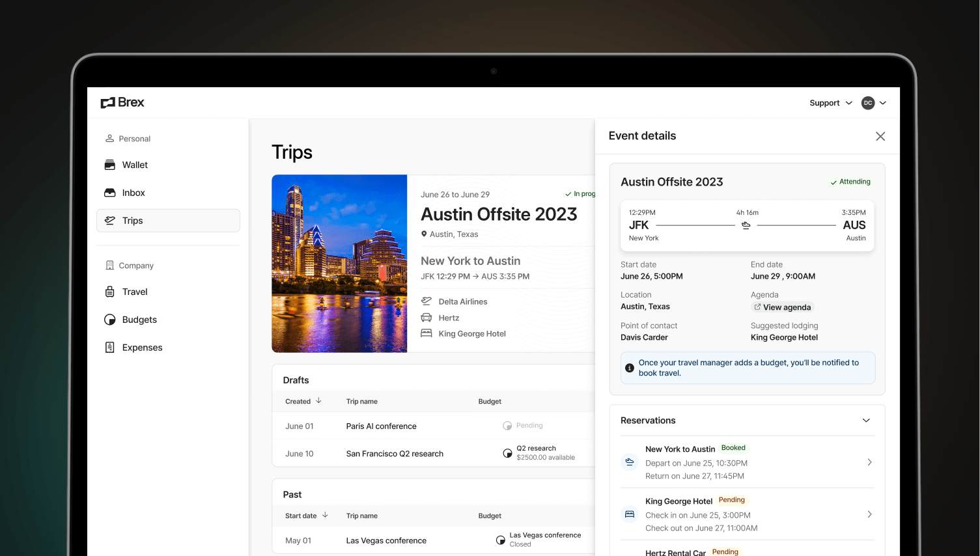The width and height of the screenshot is (980, 556).
Task: Click the Expenses receipt icon
Action: (110, 348)
